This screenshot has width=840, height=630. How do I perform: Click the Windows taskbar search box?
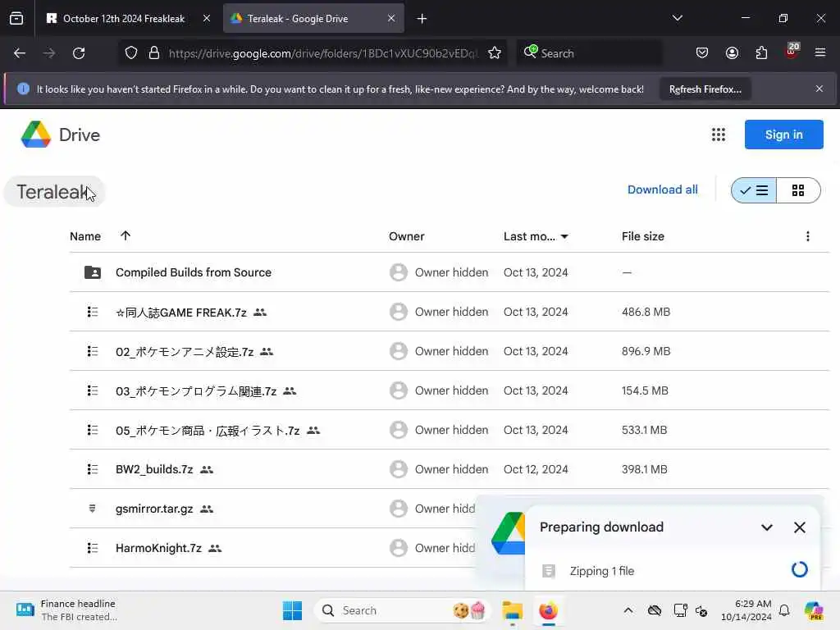(402, 610)
